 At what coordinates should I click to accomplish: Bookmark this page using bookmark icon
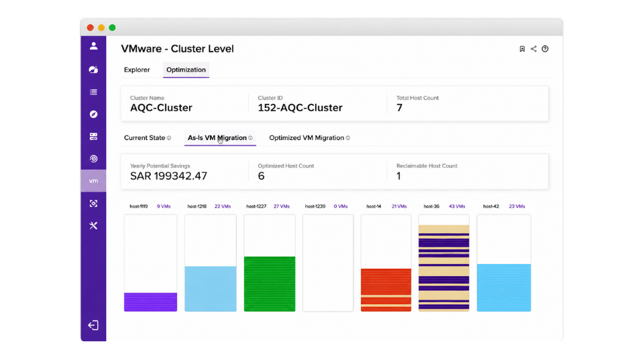click(522, 49)
